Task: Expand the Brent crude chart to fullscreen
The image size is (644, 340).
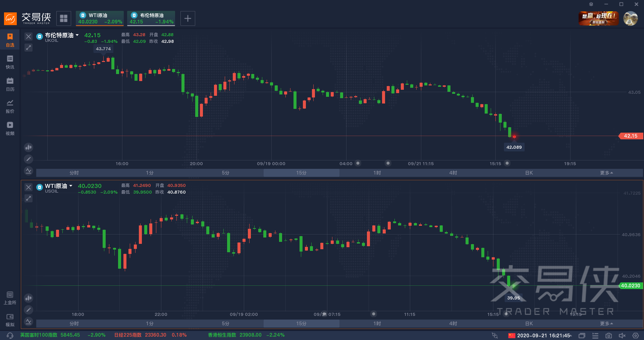Action: 29,48
